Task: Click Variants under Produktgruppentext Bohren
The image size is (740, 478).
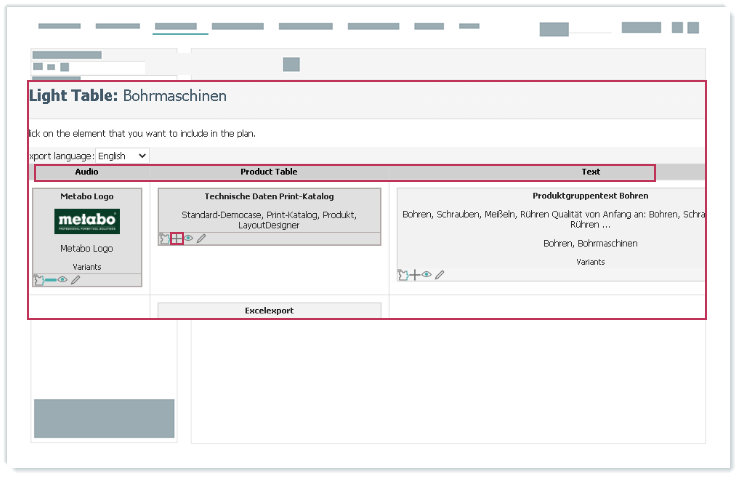Action: [x=590, y=261]
